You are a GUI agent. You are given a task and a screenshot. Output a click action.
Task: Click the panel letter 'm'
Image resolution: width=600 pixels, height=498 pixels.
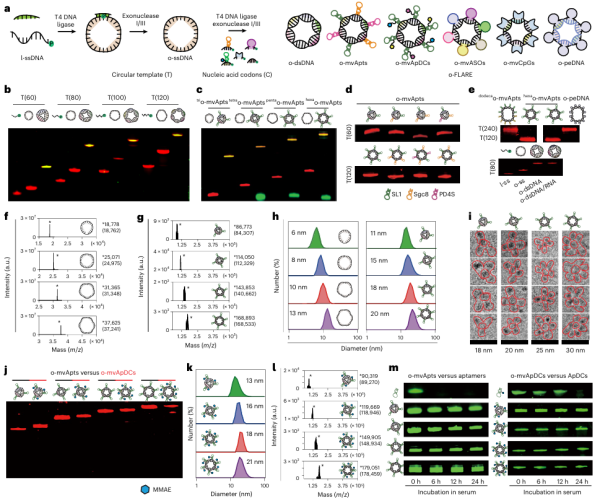[393, 368]
